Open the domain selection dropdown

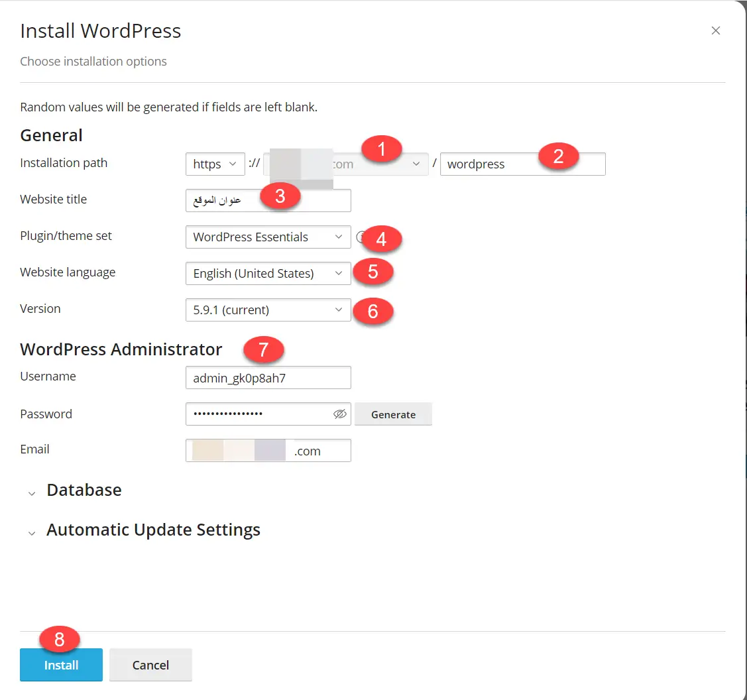click(x=346, y=164)
